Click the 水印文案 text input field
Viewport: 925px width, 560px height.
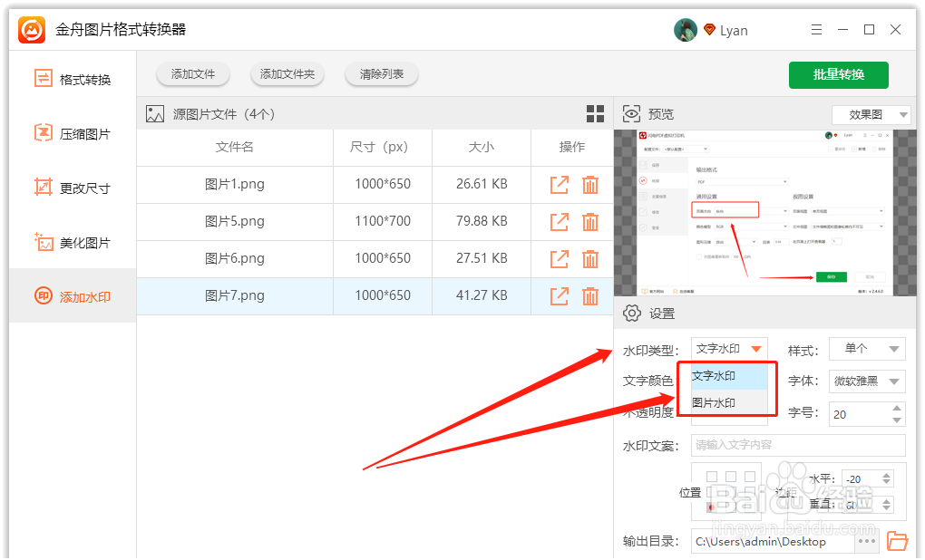(796, 445)
